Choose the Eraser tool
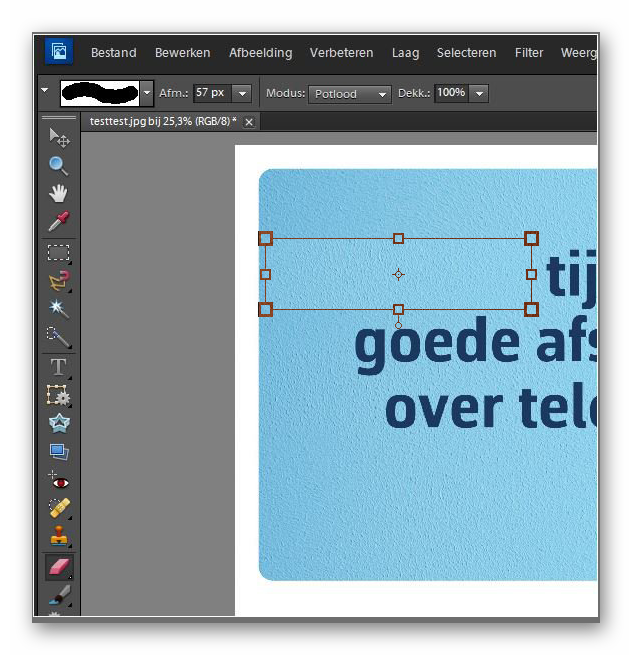 (59, 567)
